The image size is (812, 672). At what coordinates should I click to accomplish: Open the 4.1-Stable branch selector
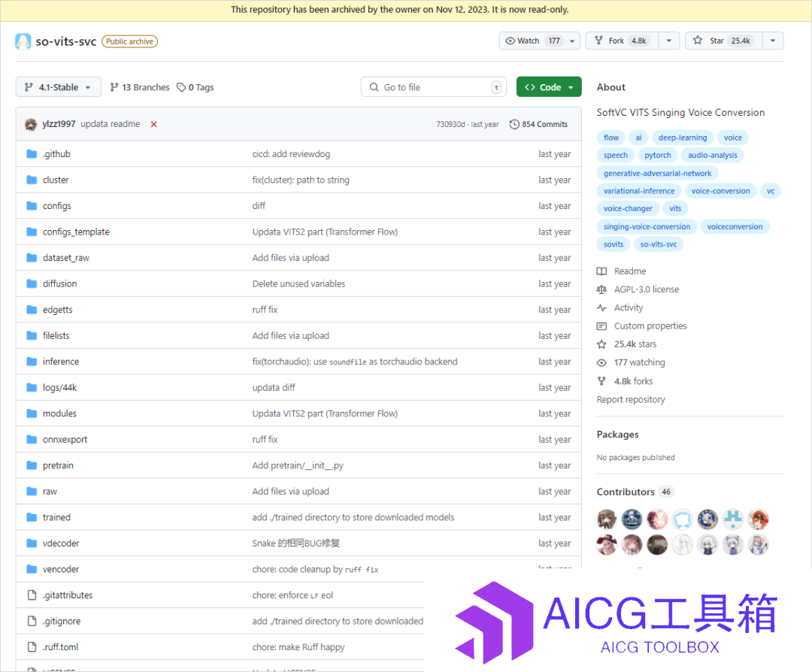(58, 87)
